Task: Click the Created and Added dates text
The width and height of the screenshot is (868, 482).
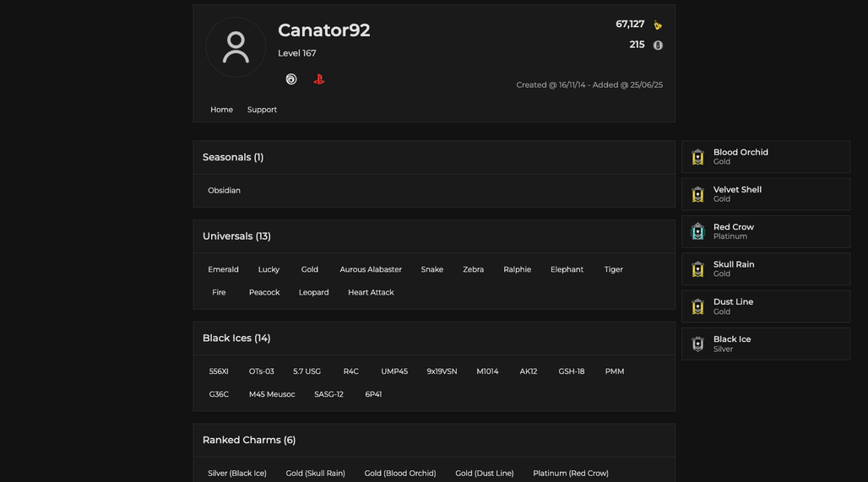Action: click(589, 84)
